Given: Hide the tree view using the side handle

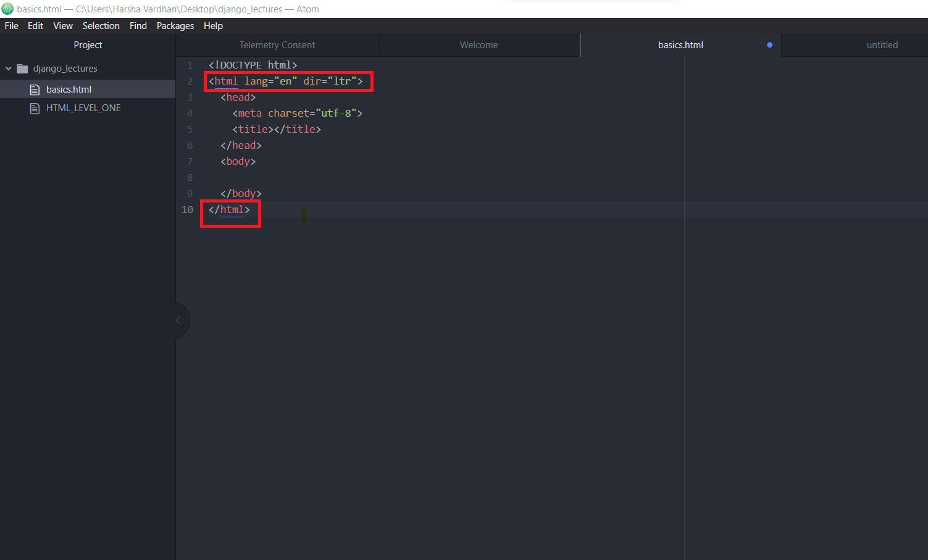Looking at the screenshot, I should (178, 320).
